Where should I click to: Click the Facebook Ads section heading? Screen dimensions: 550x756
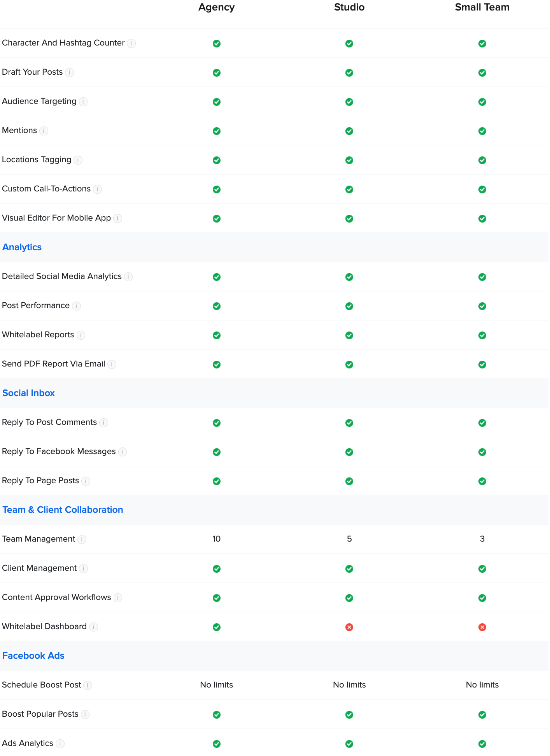pyautogui.click(x=33, y=656)
